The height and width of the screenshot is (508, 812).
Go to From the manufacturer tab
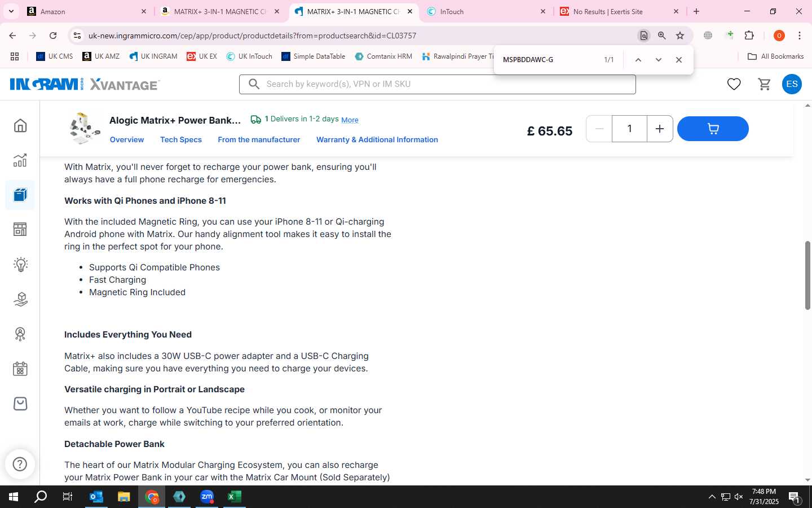(259, 139)
